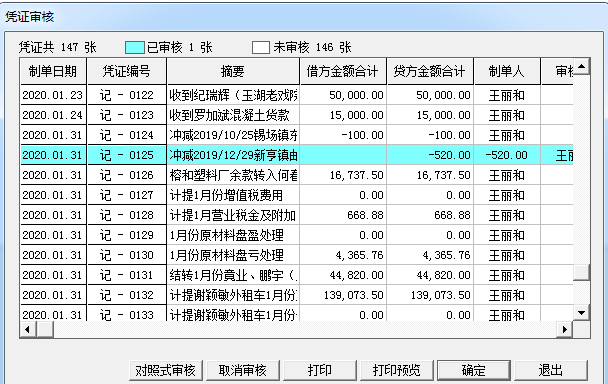
Task: Select voucher 记 - 0129
Action: tap(127, 235)
